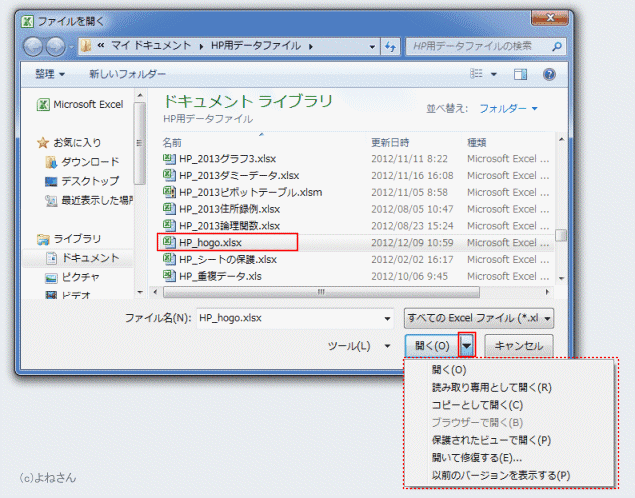Click Excel icon of HP_hogo.xlsx
The height and width of the screenshot is (498, 635).
(x=169, y=242)
